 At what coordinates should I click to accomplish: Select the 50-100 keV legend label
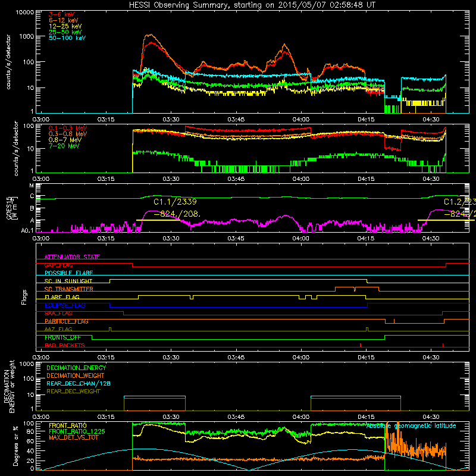point(67,38)
